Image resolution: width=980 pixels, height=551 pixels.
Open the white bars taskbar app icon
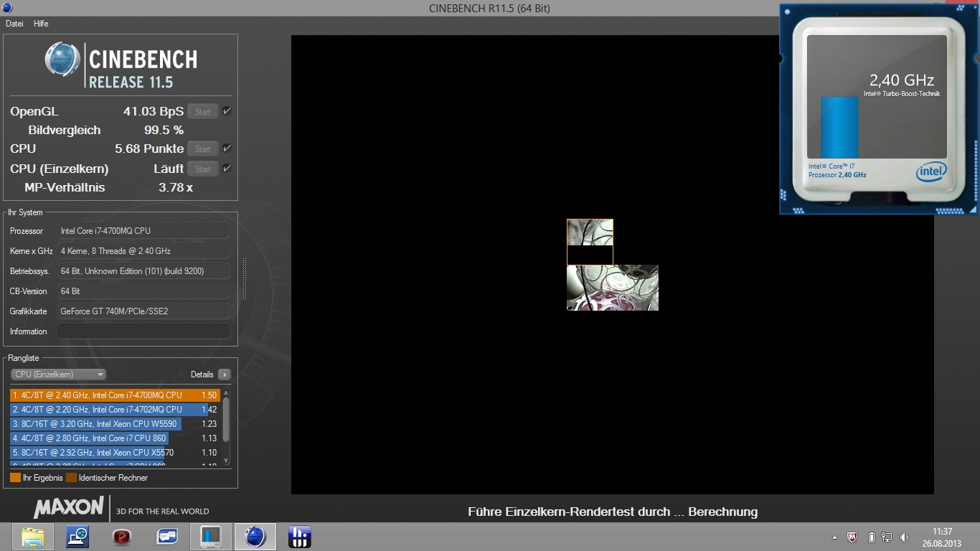[299, 537]
